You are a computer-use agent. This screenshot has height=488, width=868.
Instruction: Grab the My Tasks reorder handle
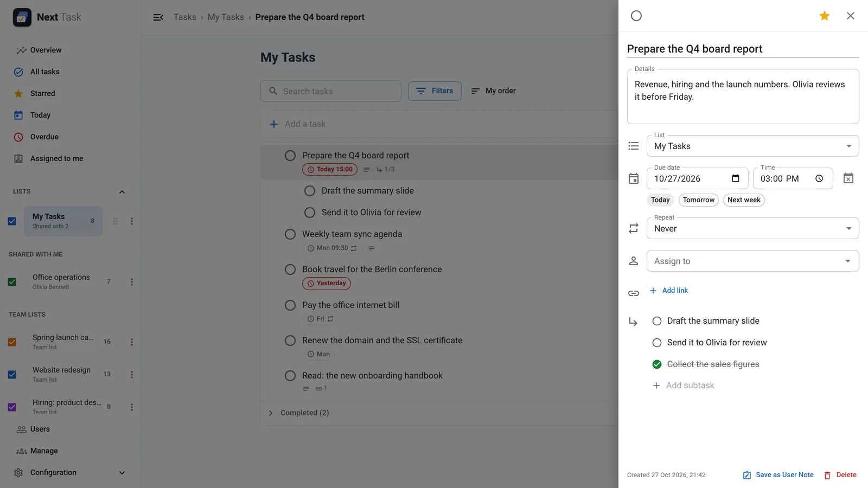pos(116,221)
